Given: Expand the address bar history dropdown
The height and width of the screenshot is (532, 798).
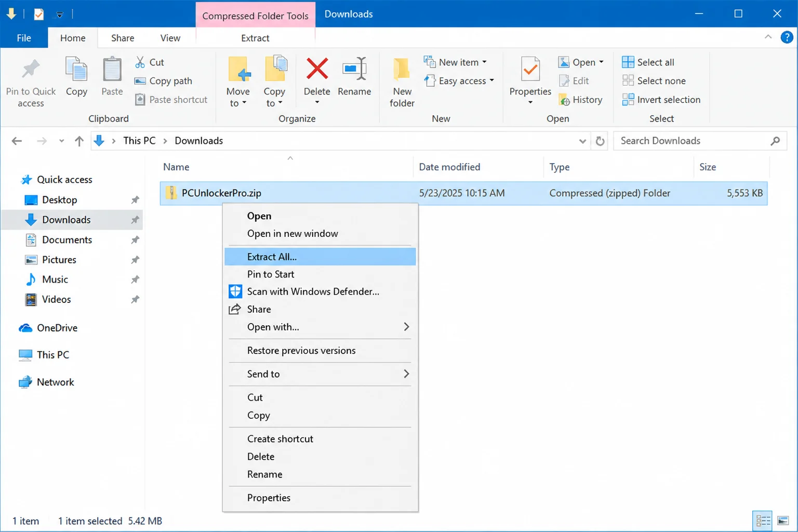Looking at the screenshot, I should point(582,141).
